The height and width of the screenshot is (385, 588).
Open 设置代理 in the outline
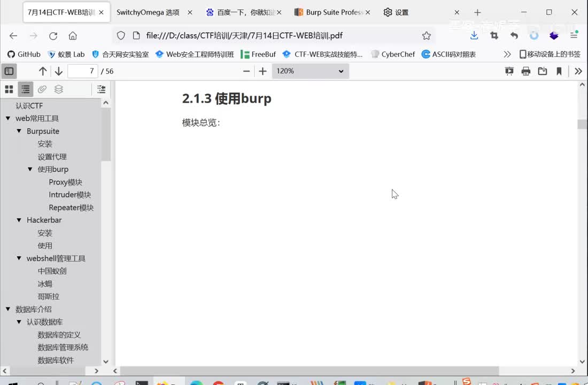click(52, 157)
